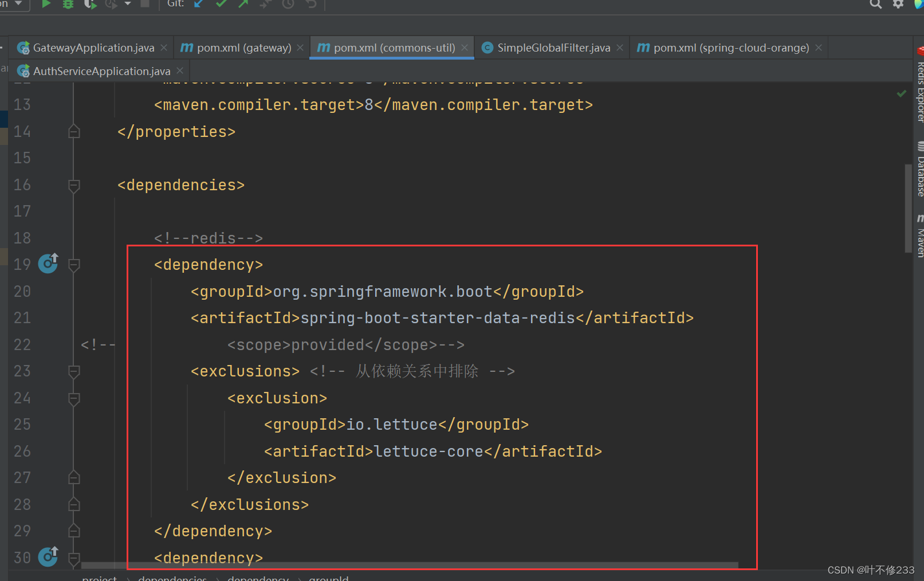This screenshot has height=581, width=924.
Task: Collapse the <exclusion> block at line 24
Action: tap(74, 398)
